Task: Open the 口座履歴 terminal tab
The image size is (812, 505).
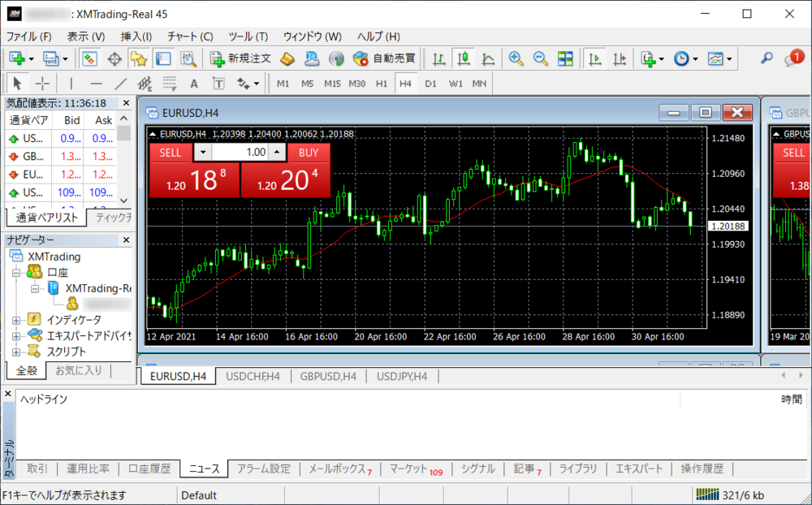Action: (149, 468)
